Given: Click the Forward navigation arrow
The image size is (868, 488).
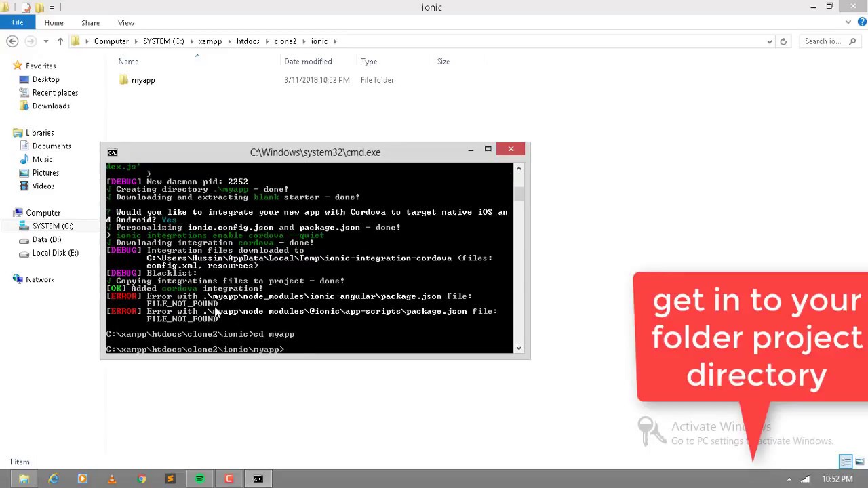Looking at the screenshot, I should [30, 41].
